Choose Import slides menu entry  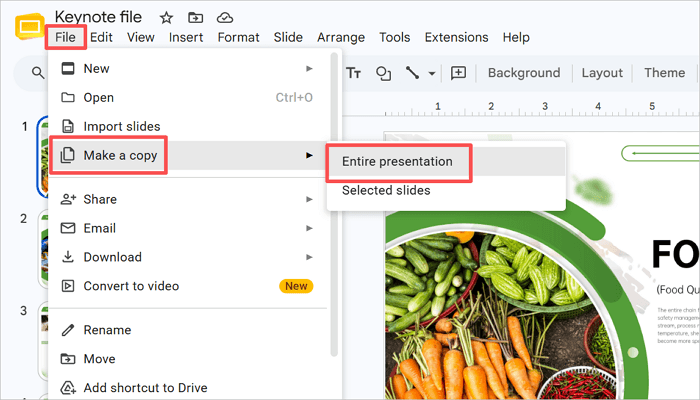188,126
